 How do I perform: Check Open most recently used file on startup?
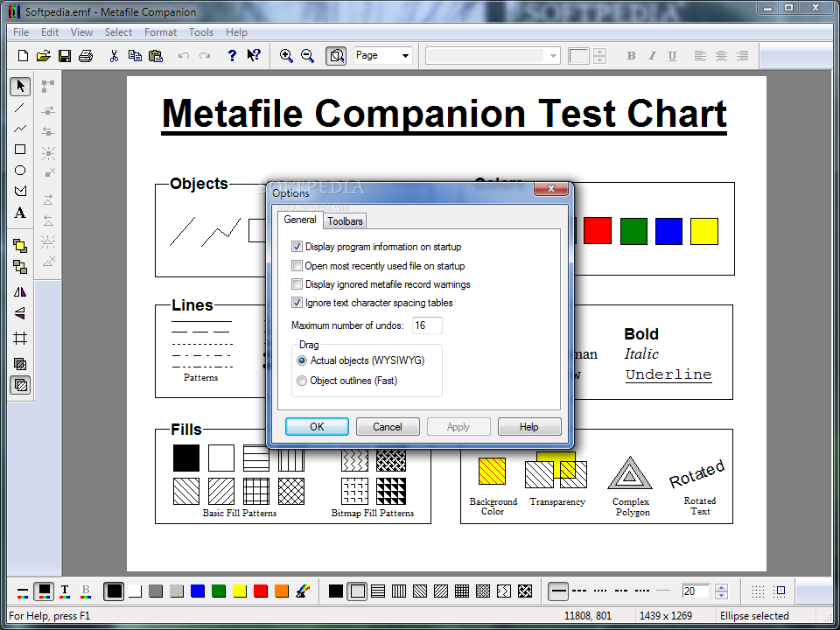coord(297,266)
